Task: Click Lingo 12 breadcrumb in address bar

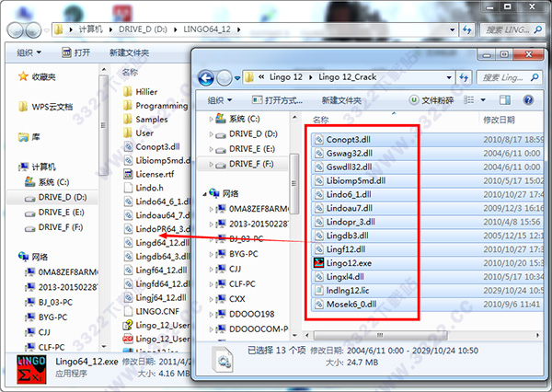Action: pyautogui.click(x=286, y=77)
